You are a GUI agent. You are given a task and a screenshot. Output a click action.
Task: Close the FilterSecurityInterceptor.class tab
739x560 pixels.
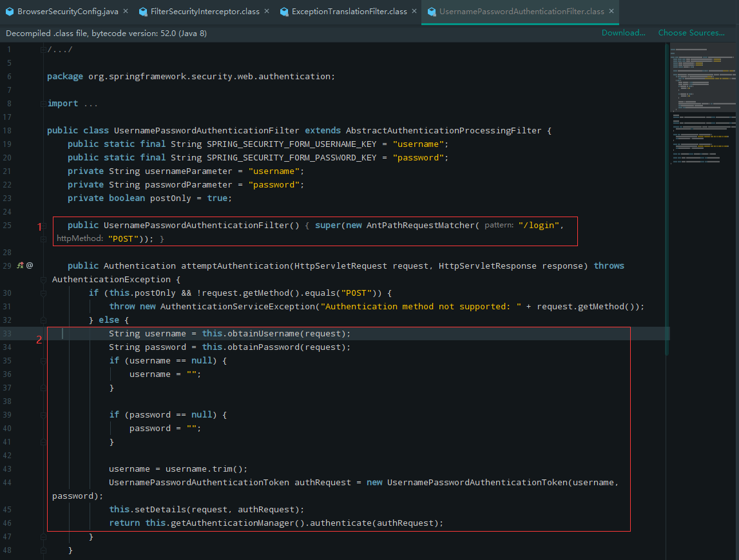pos(266,10)
